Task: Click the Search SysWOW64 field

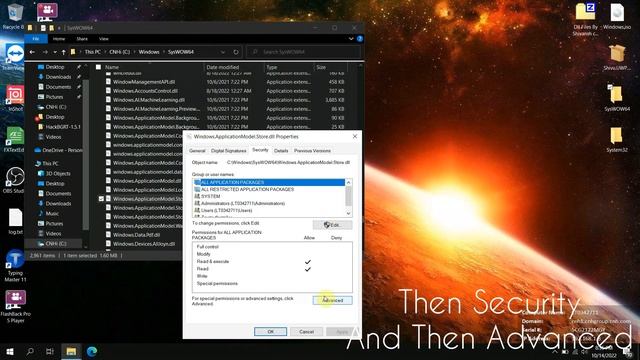Action: pos(304,52)
